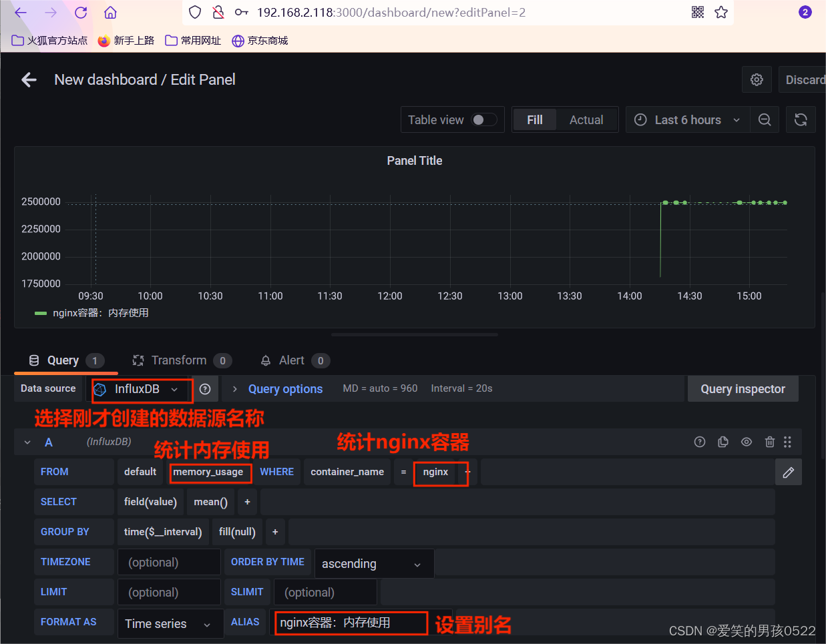Delete query A with trash icon

(x=769, y=442)
